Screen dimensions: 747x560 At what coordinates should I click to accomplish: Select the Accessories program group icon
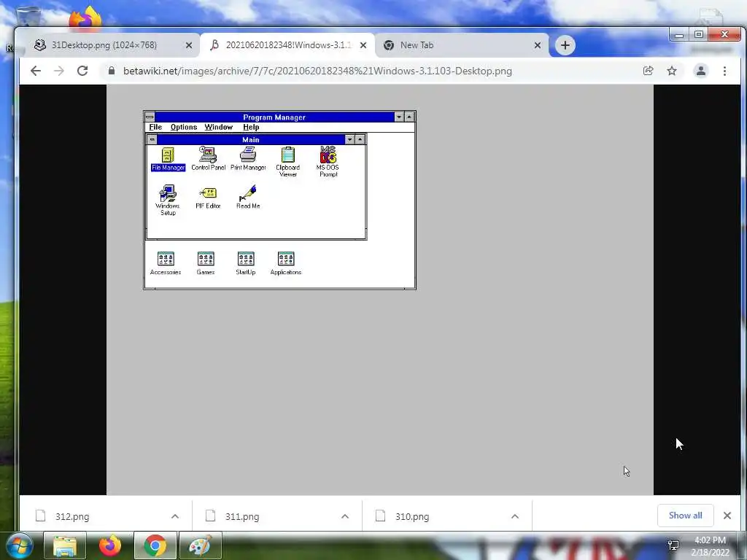click(x=166, y=263)
